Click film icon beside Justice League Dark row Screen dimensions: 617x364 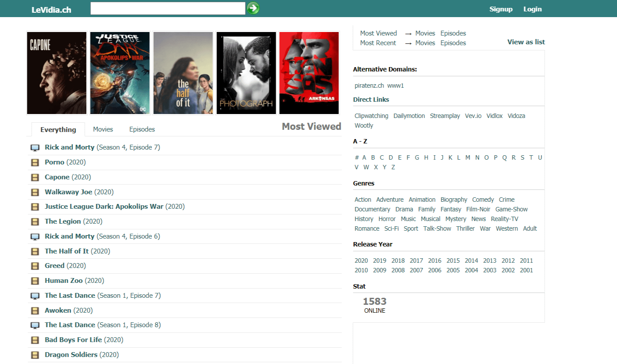(x=35, y=207)
